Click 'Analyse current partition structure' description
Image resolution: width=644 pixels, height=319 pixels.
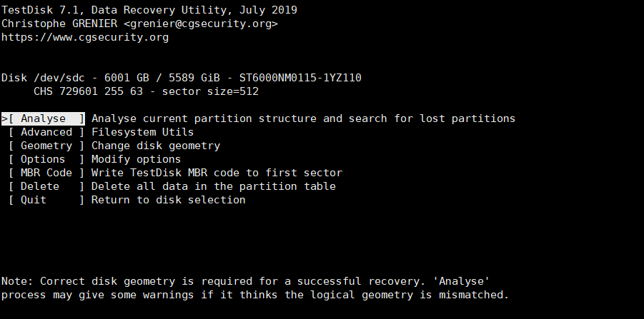(303, 118)
